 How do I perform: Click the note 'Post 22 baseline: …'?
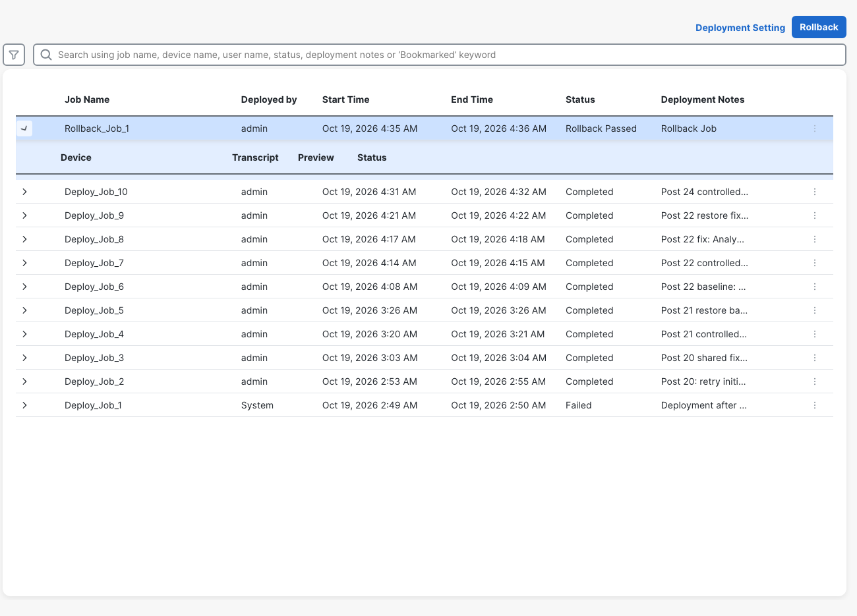pos(703,287)
